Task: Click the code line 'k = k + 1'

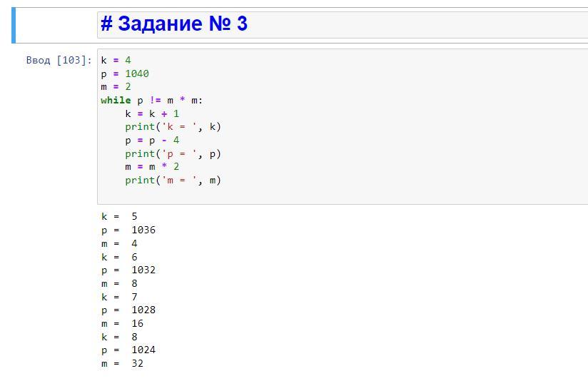Action: pyautogui.click(x=152, y=113)
